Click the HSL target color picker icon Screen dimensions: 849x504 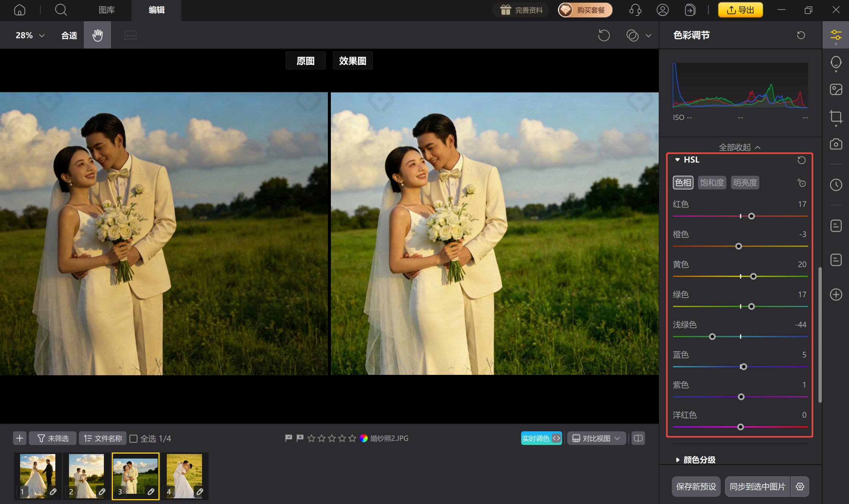pos(801,183)
